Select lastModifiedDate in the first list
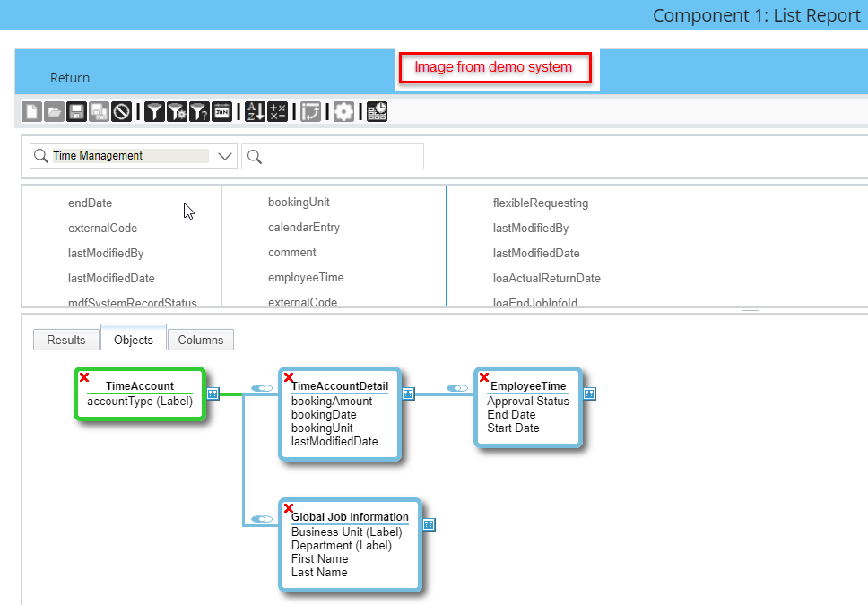 tap(111, 279)
